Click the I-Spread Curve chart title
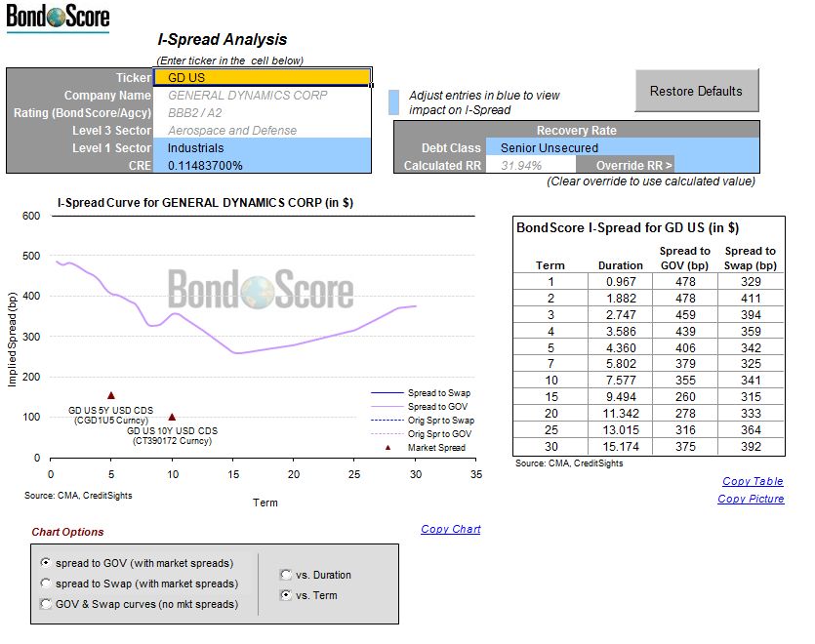The width and height of the screenshot is (815, 644). (205, 203)
